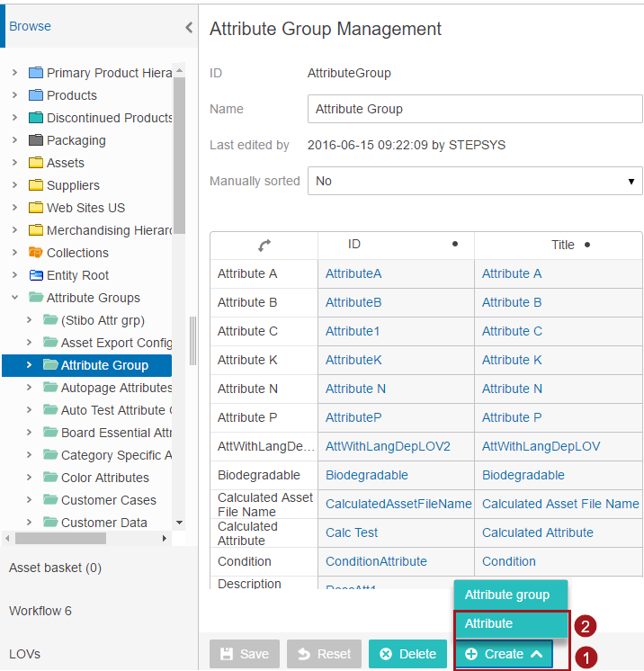Open the LOVs section
The image size is (644, 671).
[x=24, y=654]
